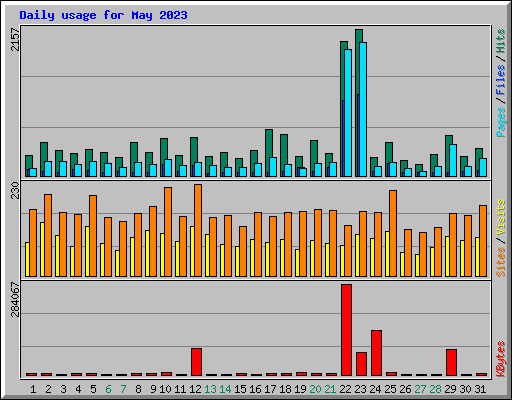Click the Sites legend label

(x=501, y=262)
